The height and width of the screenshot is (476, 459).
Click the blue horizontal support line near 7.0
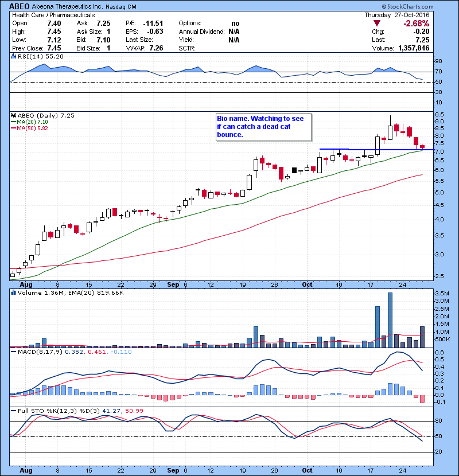tap(376, 149)
